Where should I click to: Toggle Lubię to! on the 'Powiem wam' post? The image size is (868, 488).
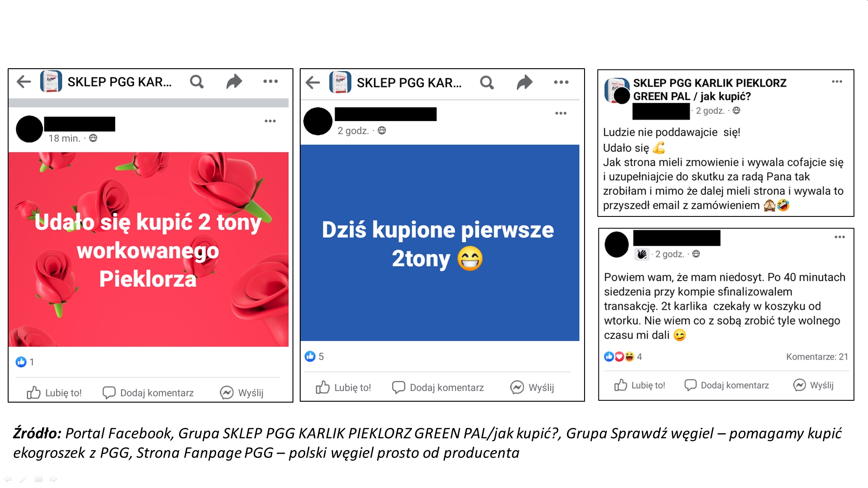tap(640, 385)
